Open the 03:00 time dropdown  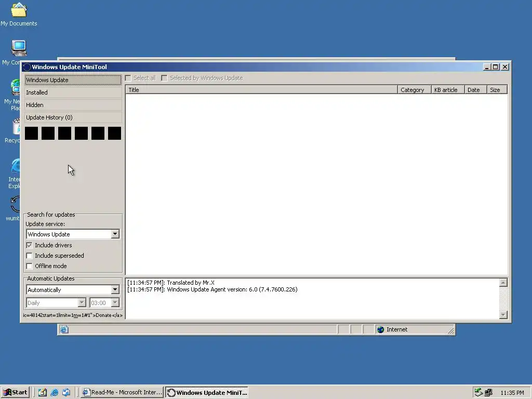115,303
